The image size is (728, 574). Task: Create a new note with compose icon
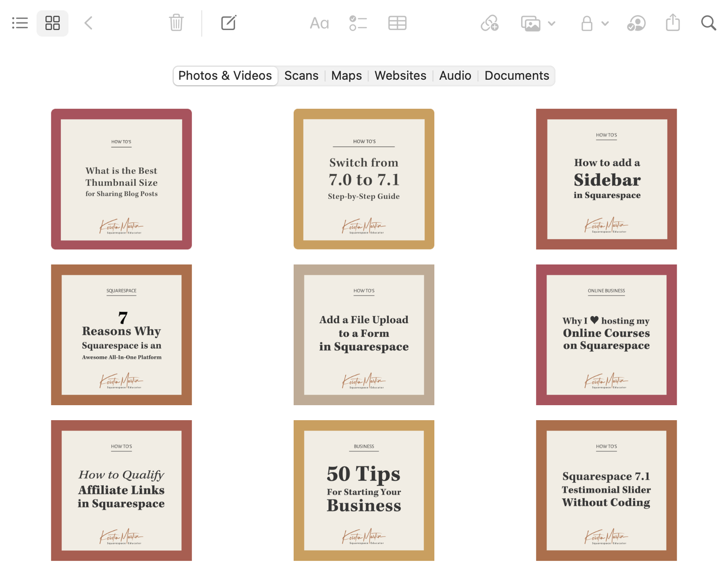tap(229, 23)
